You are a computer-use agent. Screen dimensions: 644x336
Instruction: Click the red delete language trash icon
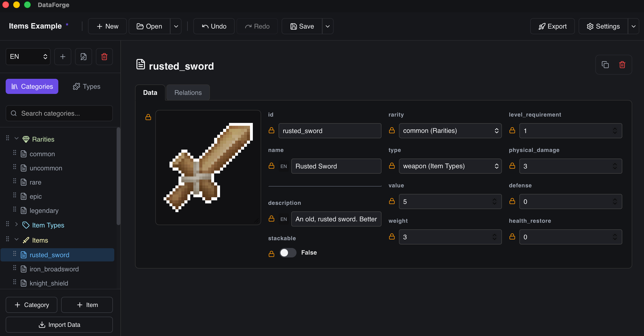[104, 57]
